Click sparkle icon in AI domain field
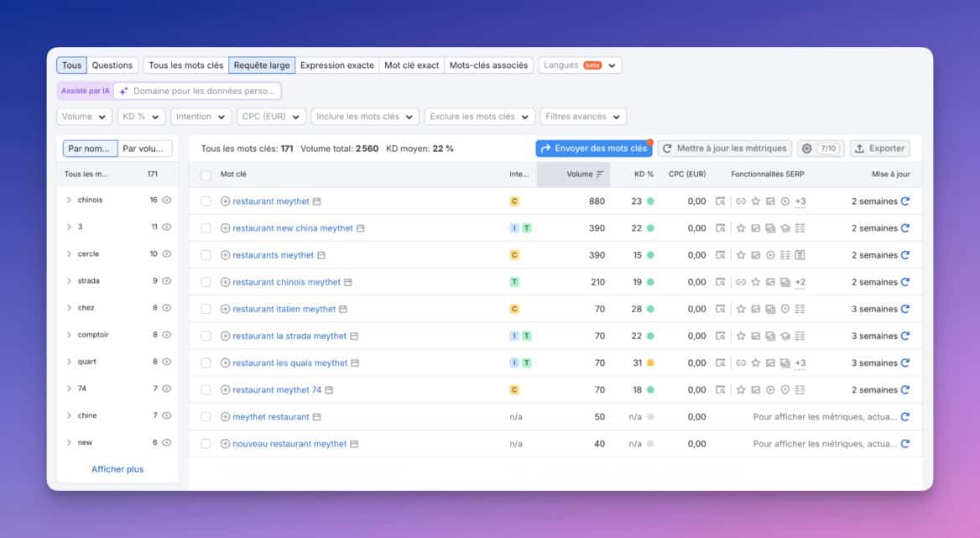This screenshot has height=538, width=980. click(x=123, y=91)
